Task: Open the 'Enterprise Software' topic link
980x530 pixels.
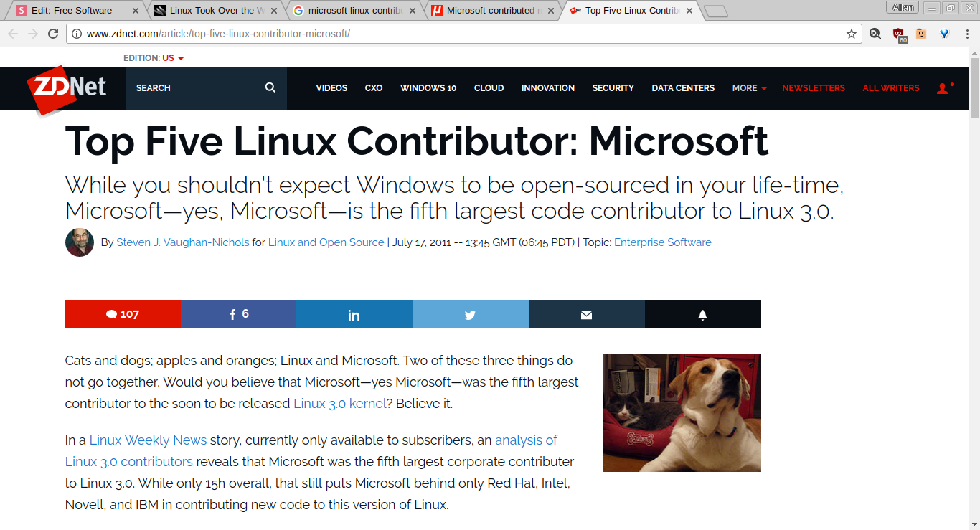Action: (x=663, y=242)
